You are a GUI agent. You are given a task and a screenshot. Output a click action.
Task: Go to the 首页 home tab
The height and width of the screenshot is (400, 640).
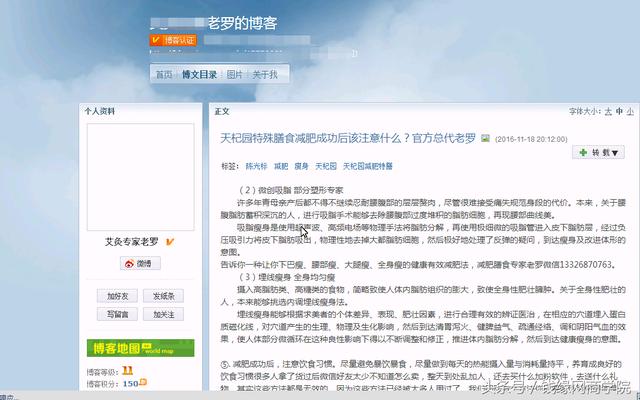click(163, 75)
